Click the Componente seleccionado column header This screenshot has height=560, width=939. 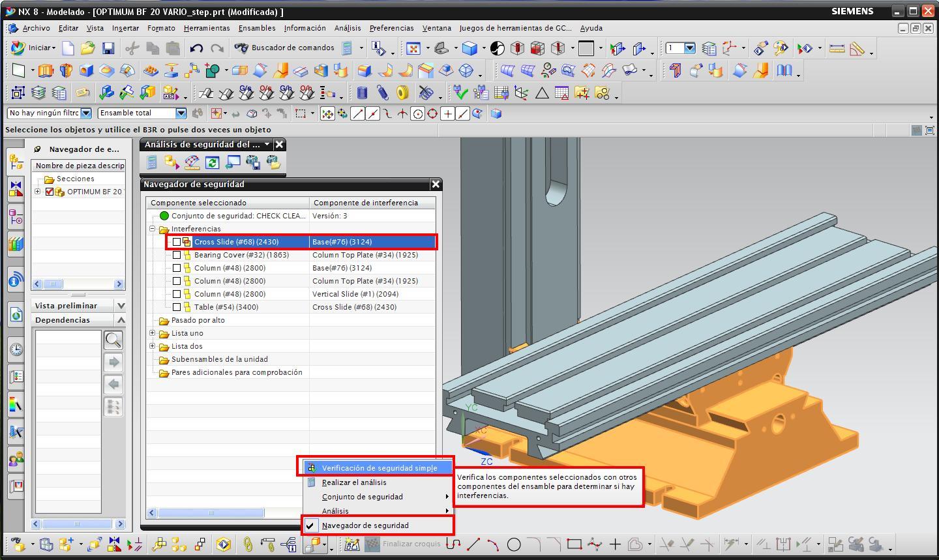pos(228,203)
